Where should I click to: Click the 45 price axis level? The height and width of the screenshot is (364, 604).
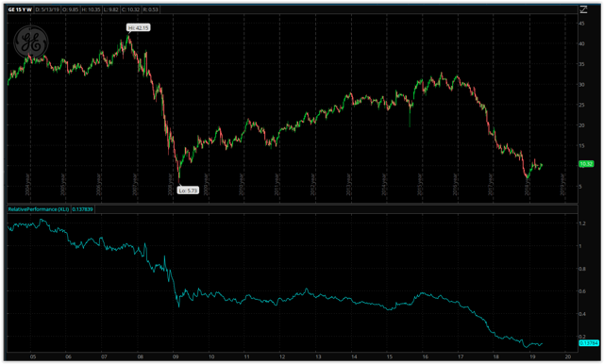(x=581, y=24)
